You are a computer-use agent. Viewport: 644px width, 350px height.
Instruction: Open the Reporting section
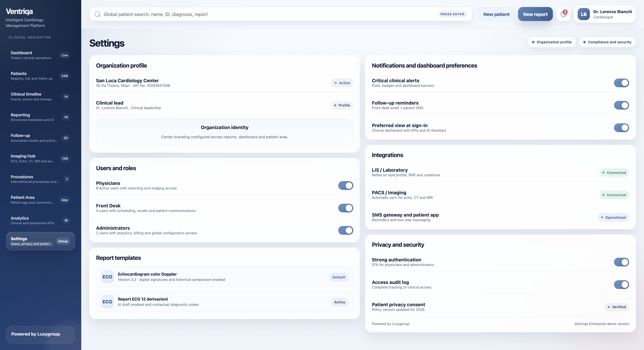(x=40, y=117)
